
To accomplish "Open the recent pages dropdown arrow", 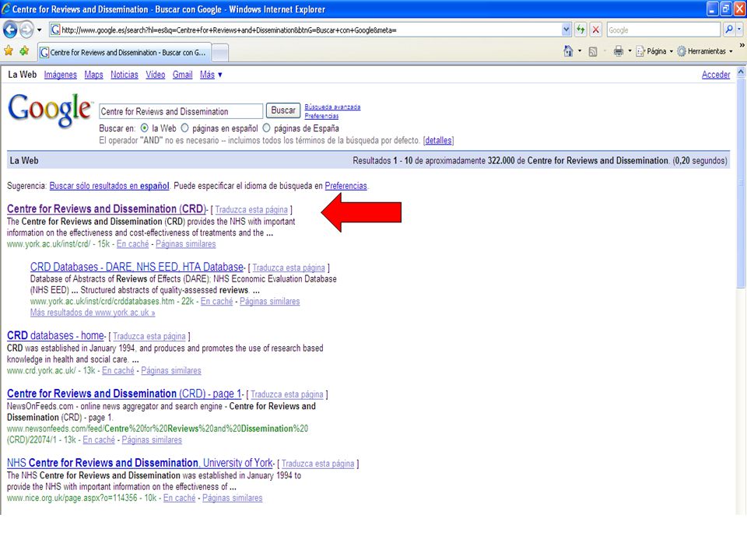I will [x=40, y=30].
